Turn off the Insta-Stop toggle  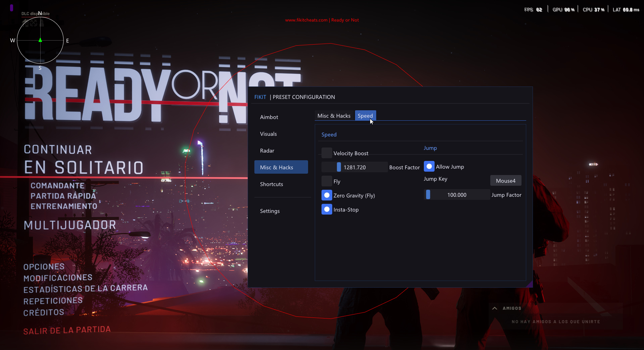(x=326, y=209)
